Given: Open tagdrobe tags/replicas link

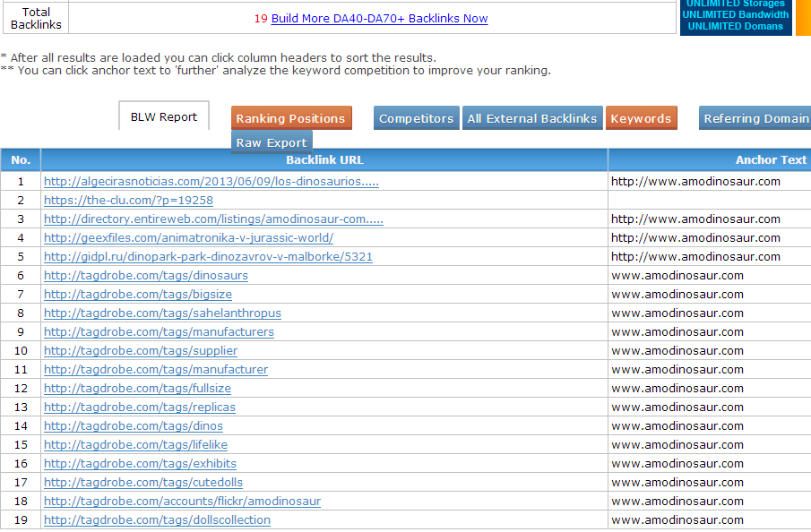Looking at the screenshot, I should (140, 407).
